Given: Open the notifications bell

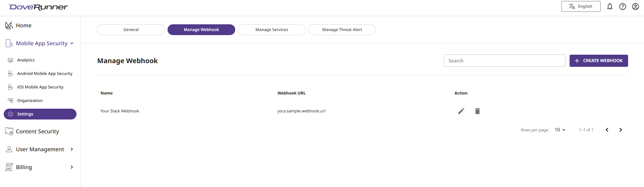Looking at the screenshot, I should (610, 6).
